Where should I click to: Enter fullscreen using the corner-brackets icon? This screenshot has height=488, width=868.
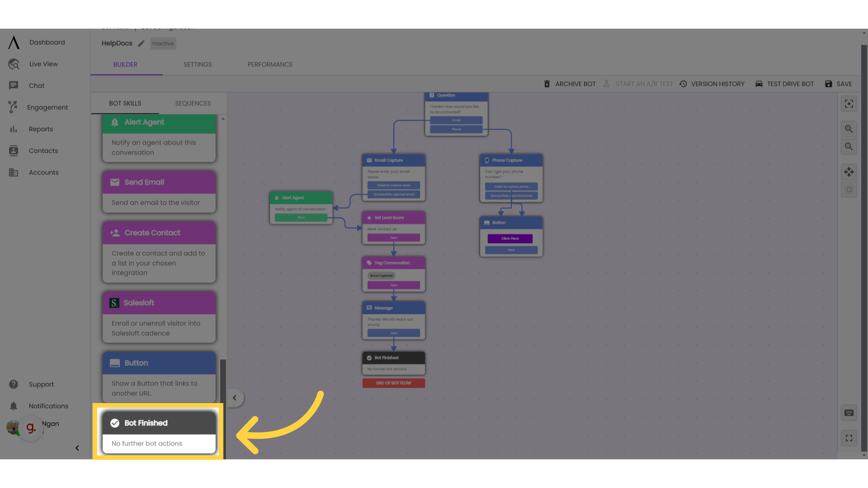(849, 438)
